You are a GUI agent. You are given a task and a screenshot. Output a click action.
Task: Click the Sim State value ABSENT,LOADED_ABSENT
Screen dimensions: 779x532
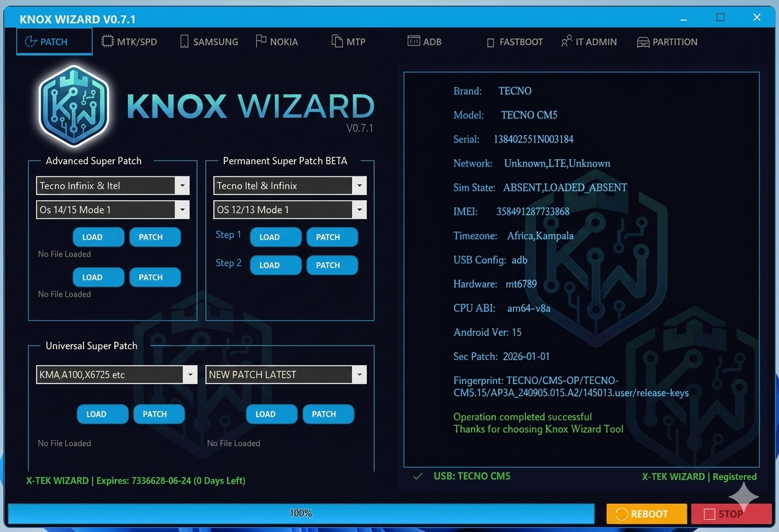click(565, 188)
